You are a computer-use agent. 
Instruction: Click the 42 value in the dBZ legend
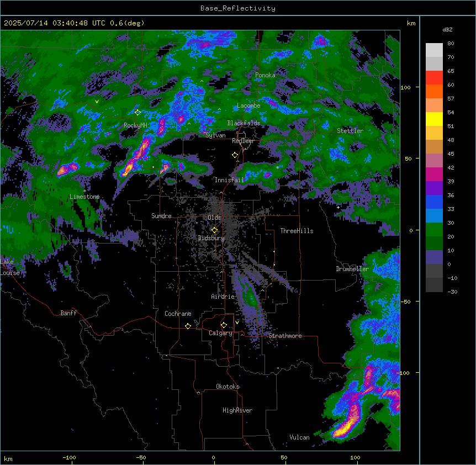(451, 167)
